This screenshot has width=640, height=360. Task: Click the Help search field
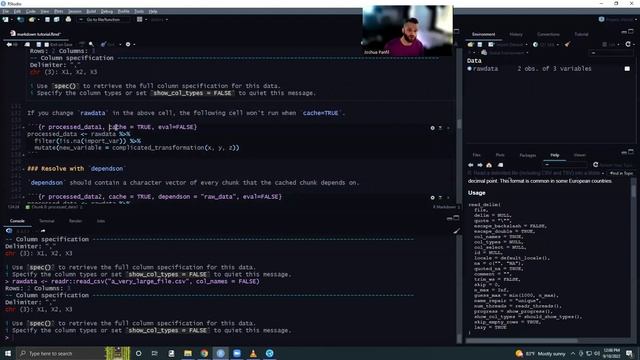(566, 165)
